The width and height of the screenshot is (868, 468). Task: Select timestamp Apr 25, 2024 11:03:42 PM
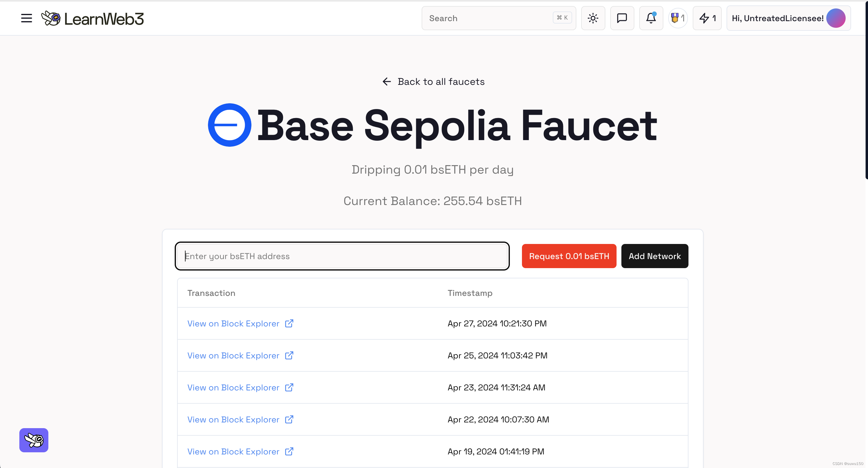coord(497,355)
